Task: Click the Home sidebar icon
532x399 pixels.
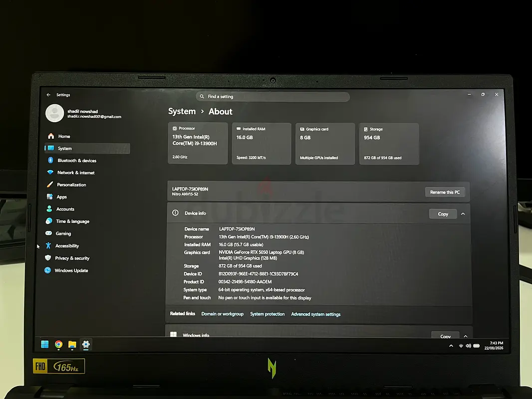Action: pyautogui.click(x=51, y=136)
